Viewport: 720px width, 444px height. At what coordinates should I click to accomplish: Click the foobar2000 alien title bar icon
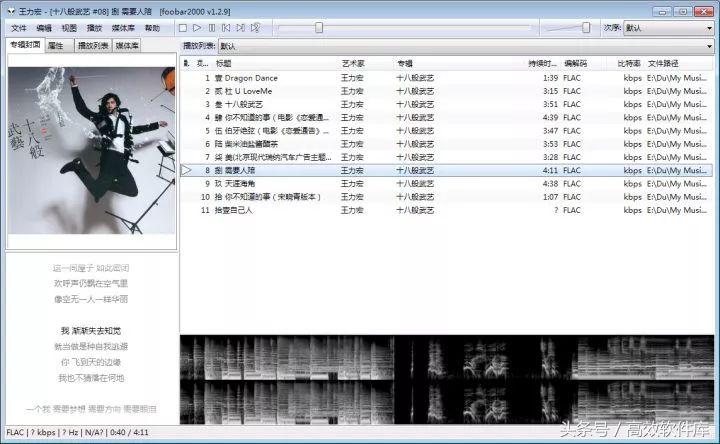tap(11, 11)
